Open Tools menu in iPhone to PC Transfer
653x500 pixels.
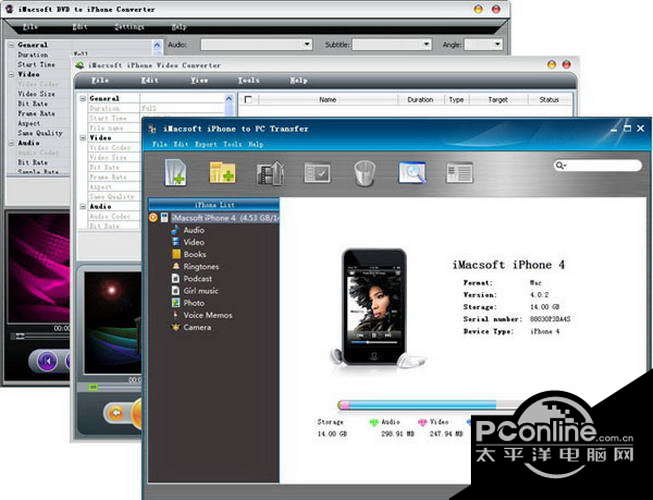click(x=232, y=144)
